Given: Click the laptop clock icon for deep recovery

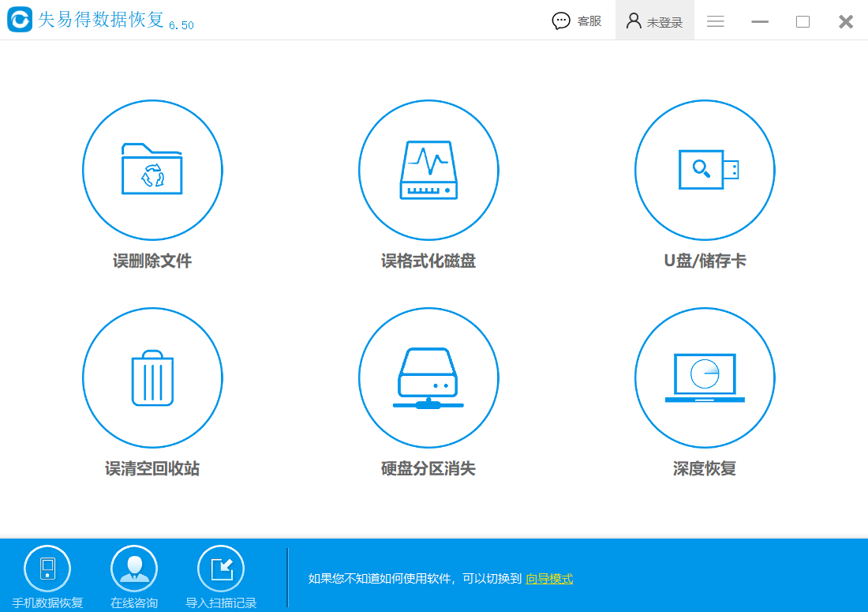Looking at the screenshot, I should [x=705, y=377].
